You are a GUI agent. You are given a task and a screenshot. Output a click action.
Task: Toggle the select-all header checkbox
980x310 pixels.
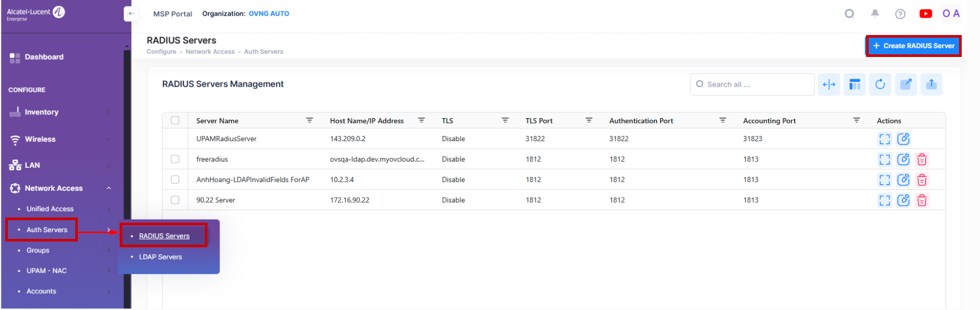click(175, 120)
